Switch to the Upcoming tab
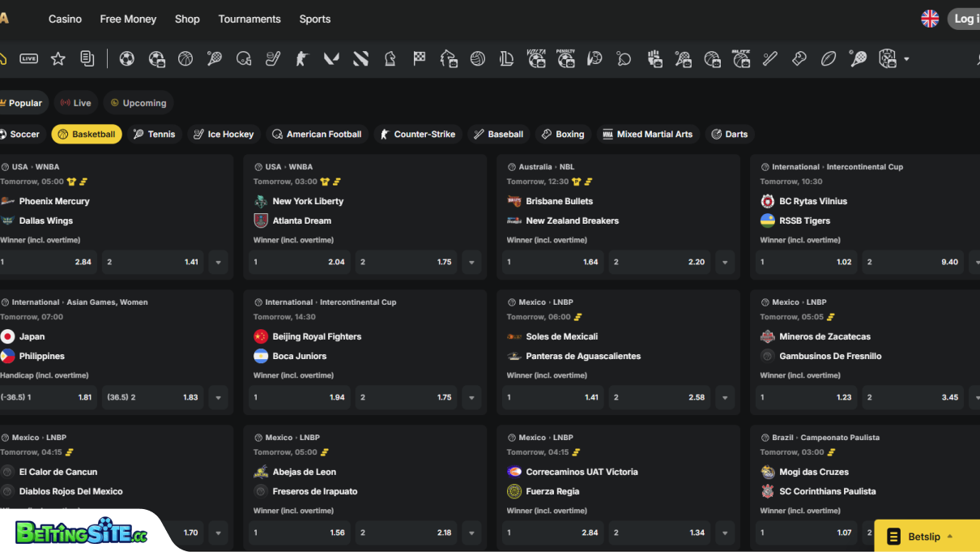The height and width of the screenshot is (552, 980). tap(138, 103)
